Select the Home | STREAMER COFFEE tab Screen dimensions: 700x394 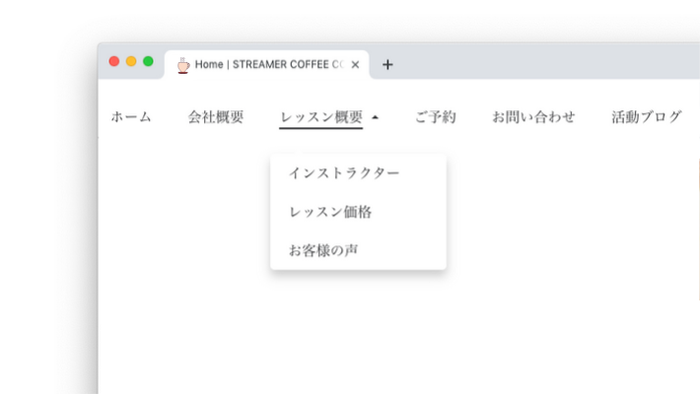[x=267, y=65]
